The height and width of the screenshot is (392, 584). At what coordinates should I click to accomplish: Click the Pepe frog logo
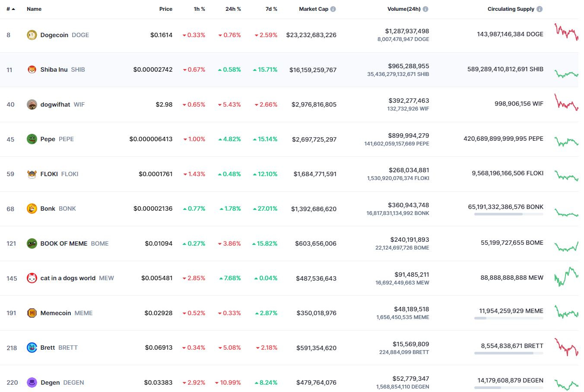click(32, 139)
